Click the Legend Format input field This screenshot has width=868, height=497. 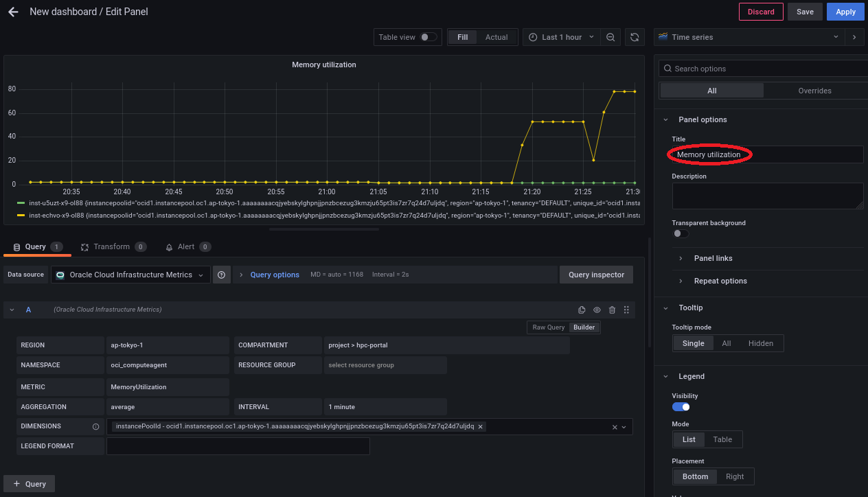(238, 446)
